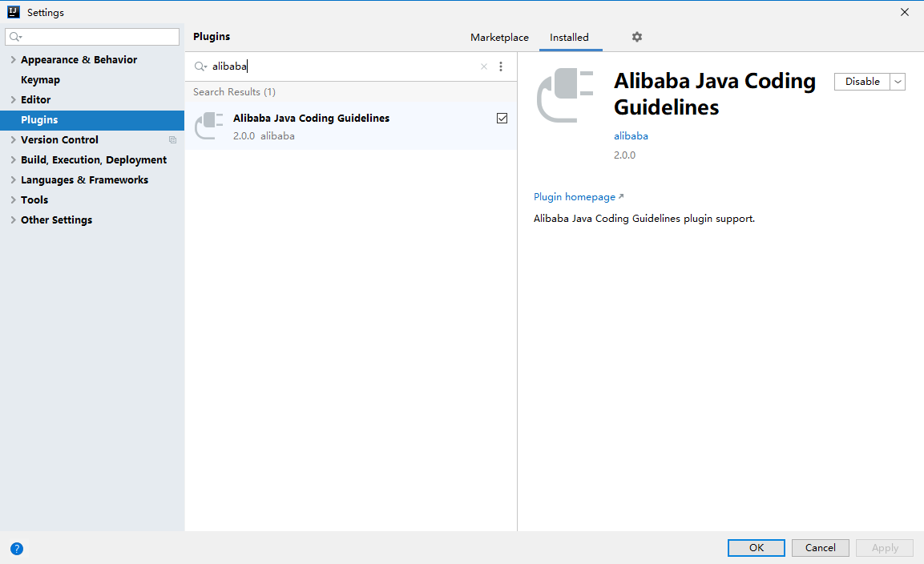Expand the Editor settings node
This screenshot has width=924, height=564.
tap(13, 99)
